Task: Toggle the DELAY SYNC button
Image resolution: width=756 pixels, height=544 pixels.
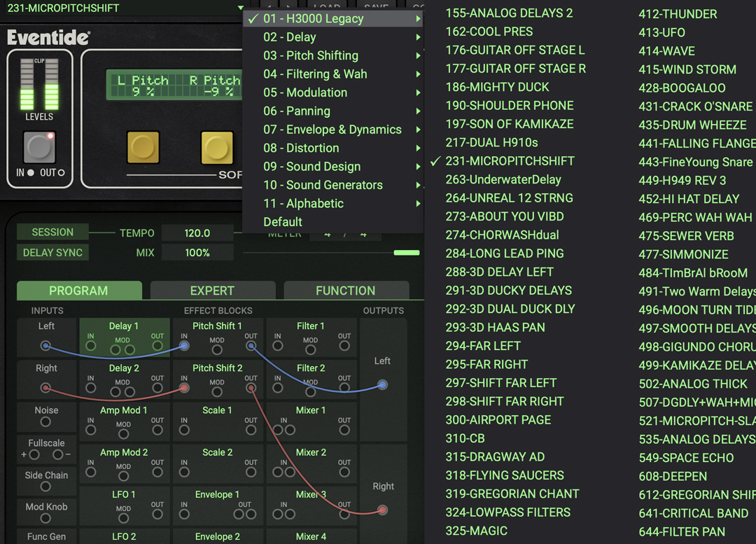Action: pyautogui.click(x=52, y=253)
